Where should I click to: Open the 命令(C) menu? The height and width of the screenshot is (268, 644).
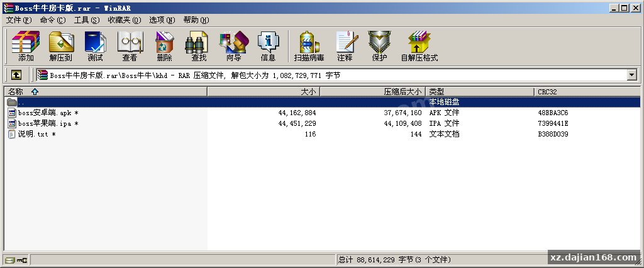53,20
